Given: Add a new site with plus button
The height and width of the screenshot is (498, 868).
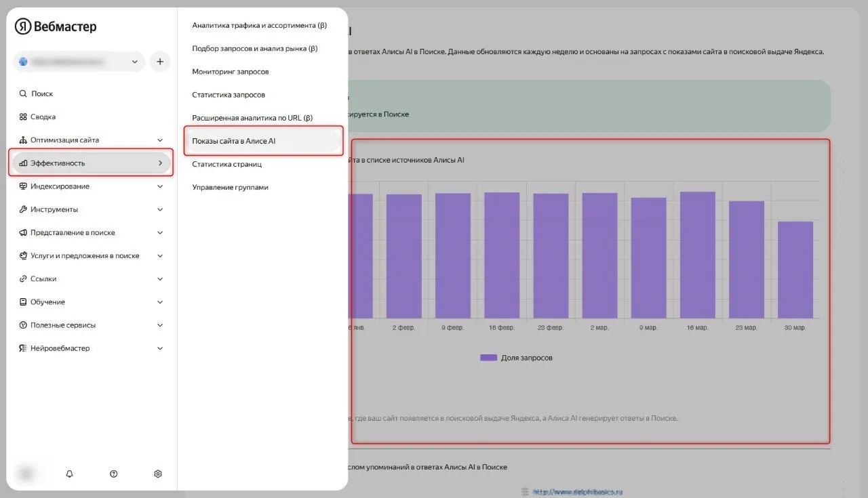Looking at the screenshot, I should [x=160, y=62].
